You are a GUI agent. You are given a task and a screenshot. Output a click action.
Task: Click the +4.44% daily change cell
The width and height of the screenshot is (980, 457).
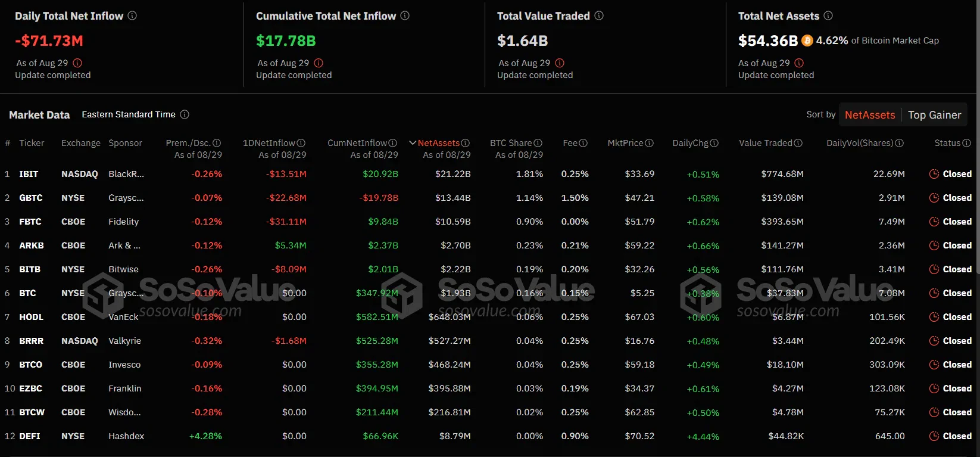click(x=703, y=437)
